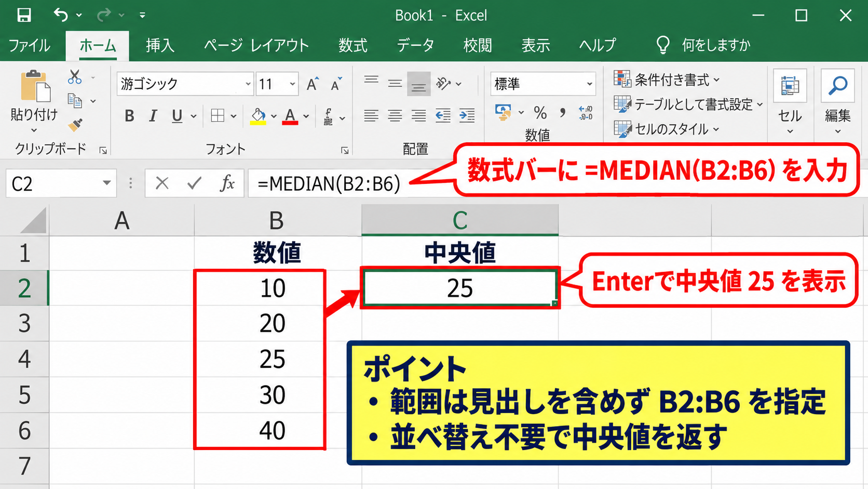Image resolution: width=868 pixels, height=489 pixels.
Task: Apply comma style number format
Action: pos(563,113)
